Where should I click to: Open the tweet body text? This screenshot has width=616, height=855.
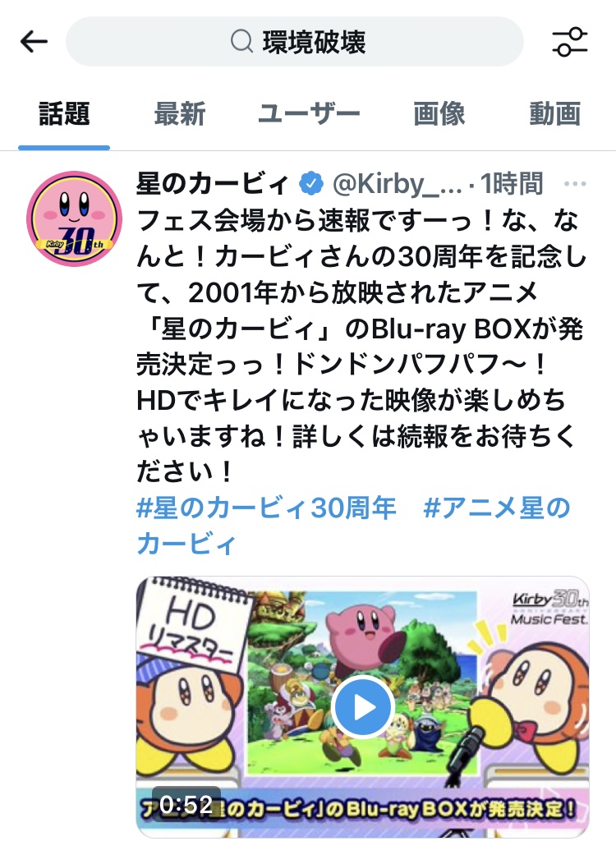pyautogui.click(x=361, y=347)
